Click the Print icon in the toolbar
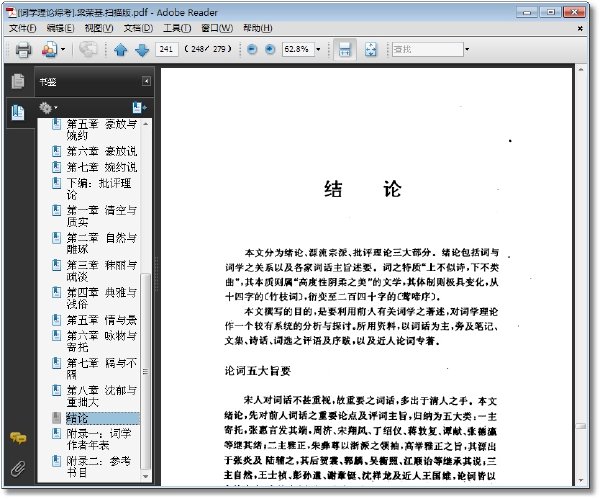 pos(23,49)
